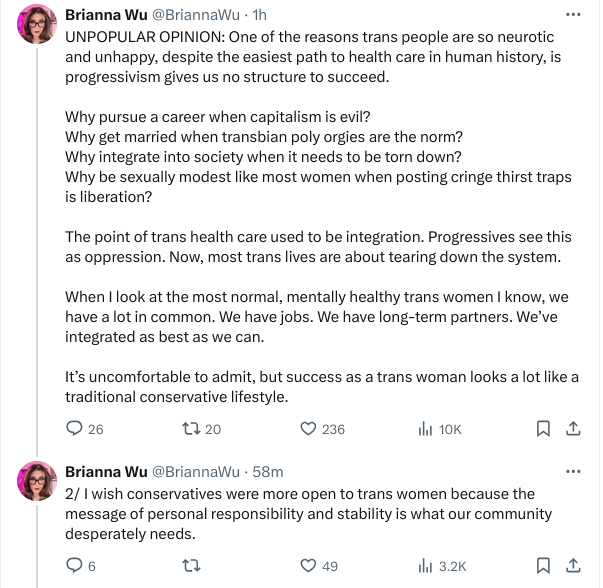Screen dimensions: 603x588
Task: Share the first tweet
Action: 573,428
